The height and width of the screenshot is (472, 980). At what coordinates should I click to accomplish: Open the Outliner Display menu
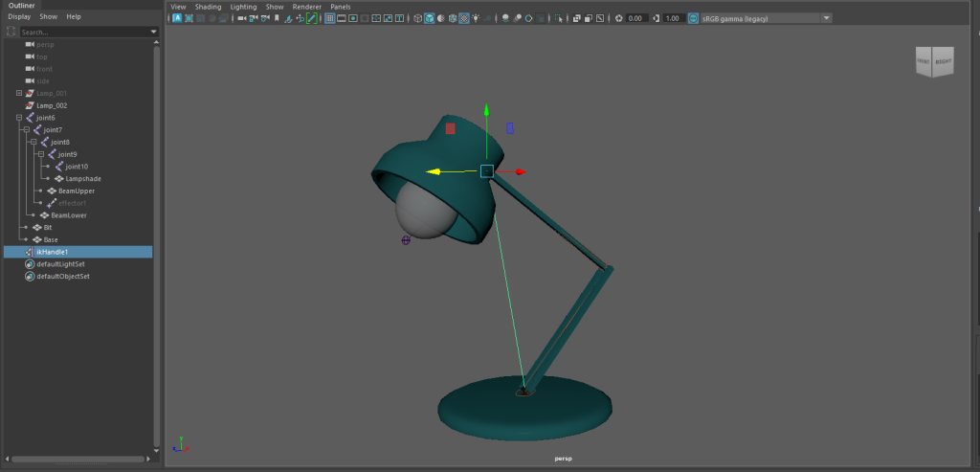(x=19, y=16)
